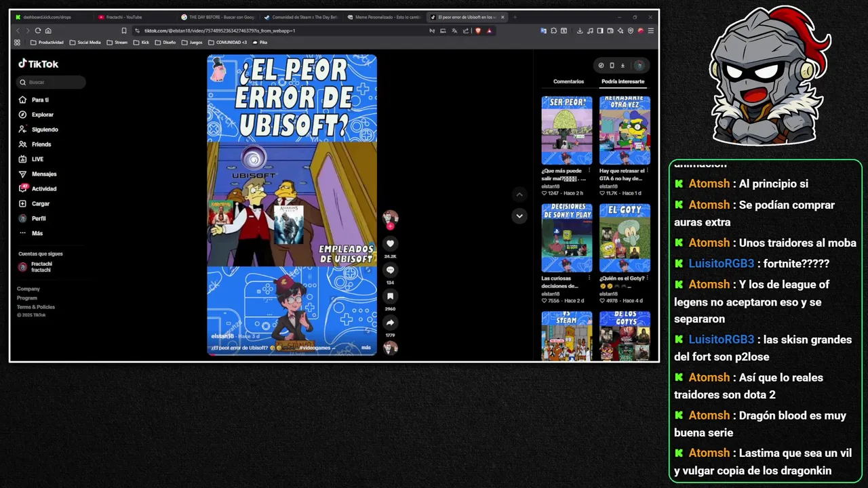Open the Social Media bookmarks folder
868x488 pixels.
point(85,42)
